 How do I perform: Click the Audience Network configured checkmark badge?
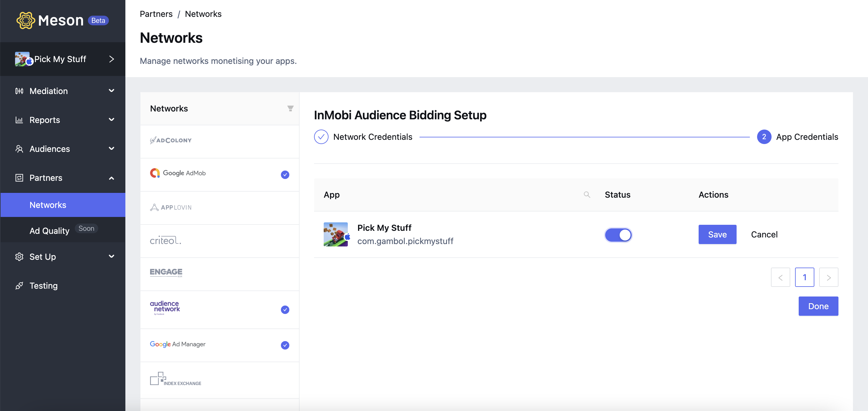(x=285, y=309)
